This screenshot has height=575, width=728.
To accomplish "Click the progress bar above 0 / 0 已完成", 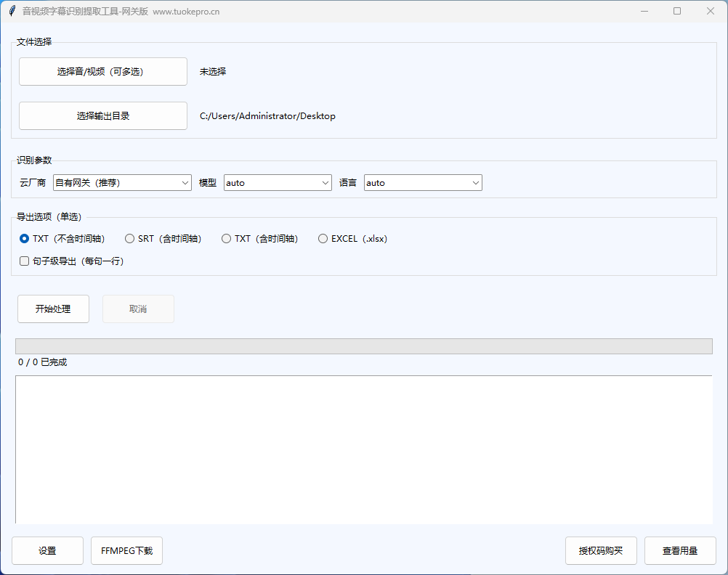I will click(363, 346).
